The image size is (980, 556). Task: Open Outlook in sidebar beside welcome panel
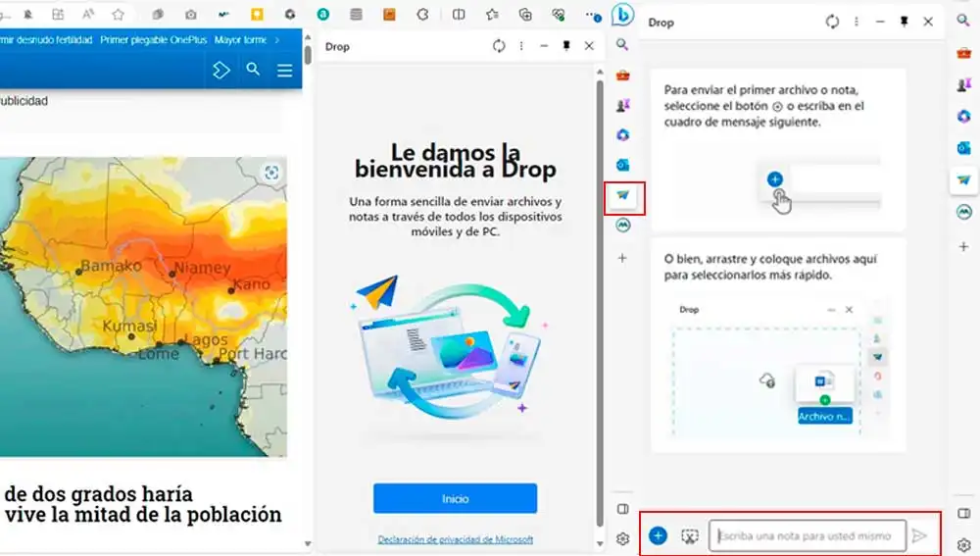click(x=622, y=165)
